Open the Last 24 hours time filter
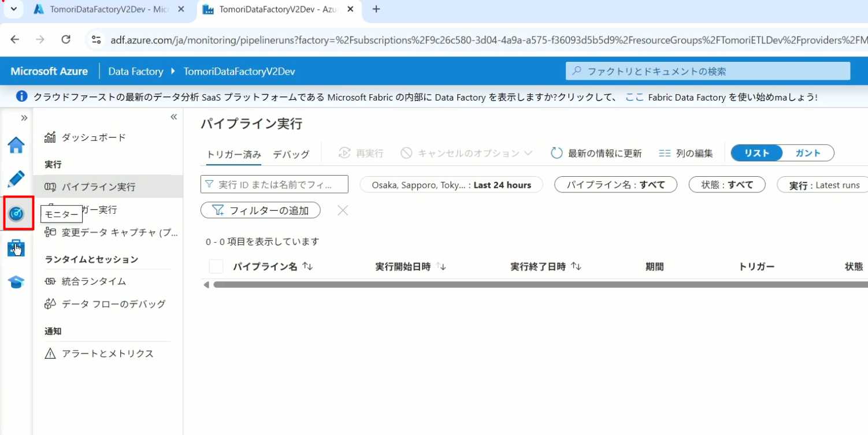This screenshot has width=868, height=435. [451, 185]
